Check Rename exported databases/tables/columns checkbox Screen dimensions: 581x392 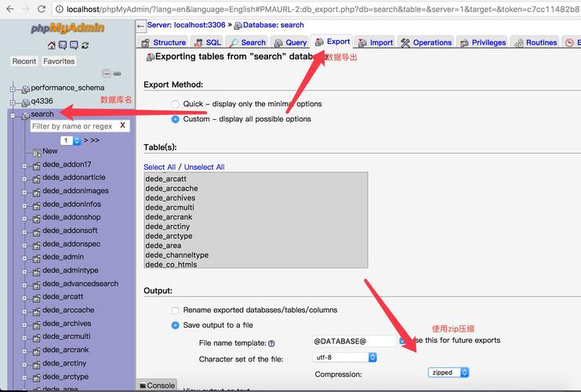point(176,310)
